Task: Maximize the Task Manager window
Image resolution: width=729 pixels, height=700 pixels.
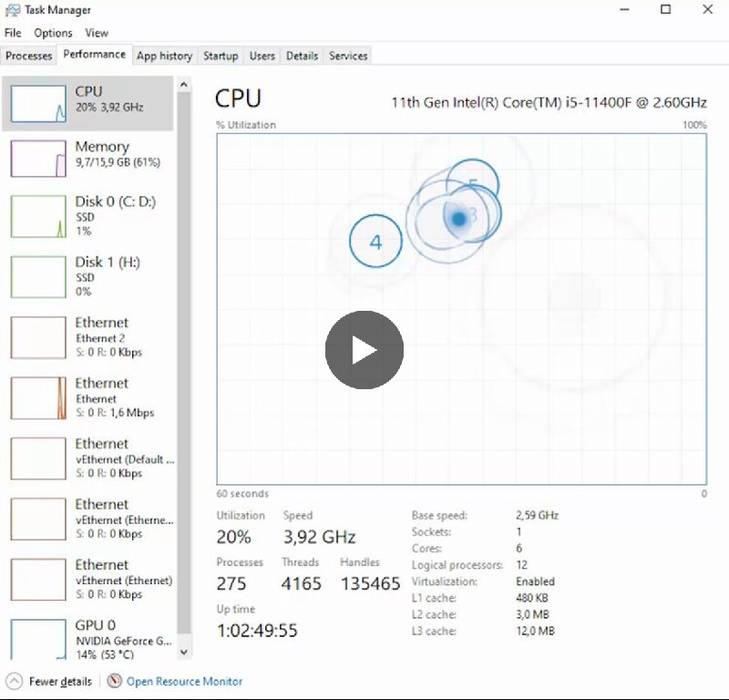Action: coord(666,9)
